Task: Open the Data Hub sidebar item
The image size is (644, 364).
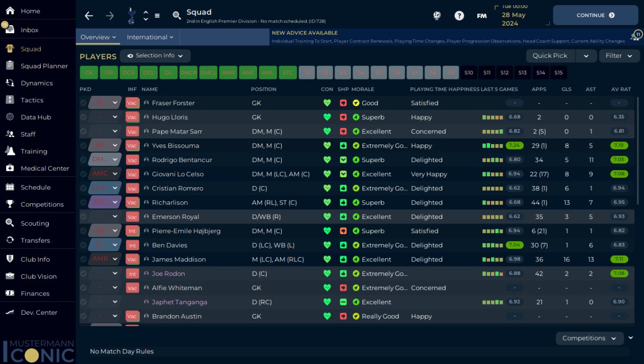Action: pos(36,117)
